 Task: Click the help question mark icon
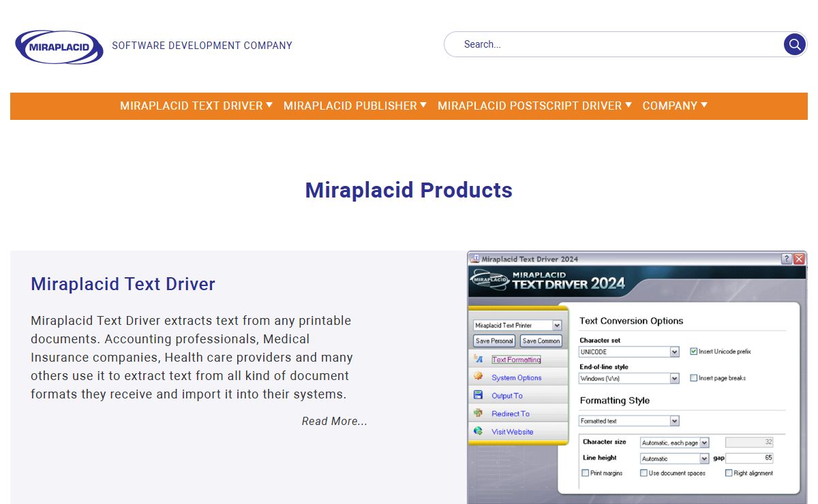(787, 259)
